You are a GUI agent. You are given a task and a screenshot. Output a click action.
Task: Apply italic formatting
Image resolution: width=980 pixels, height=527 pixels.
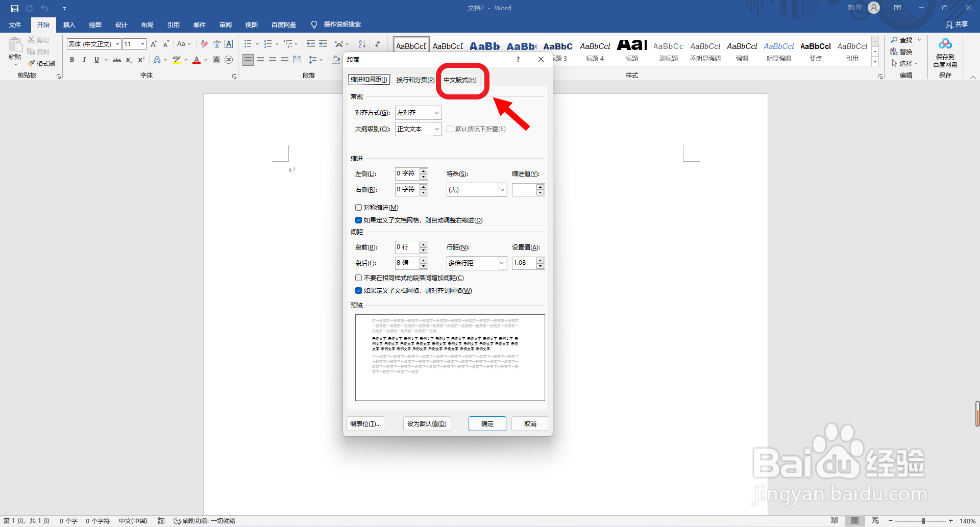pos(84,60)
